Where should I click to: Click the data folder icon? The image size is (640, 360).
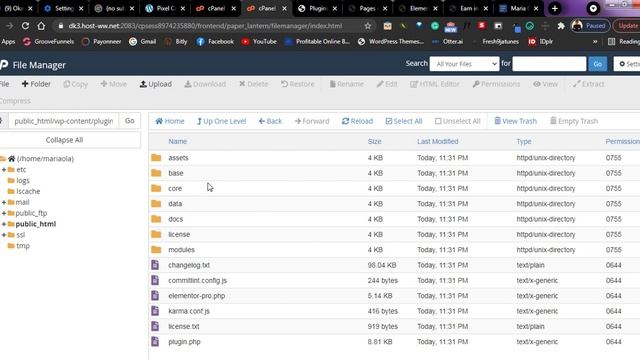(156, 204)
